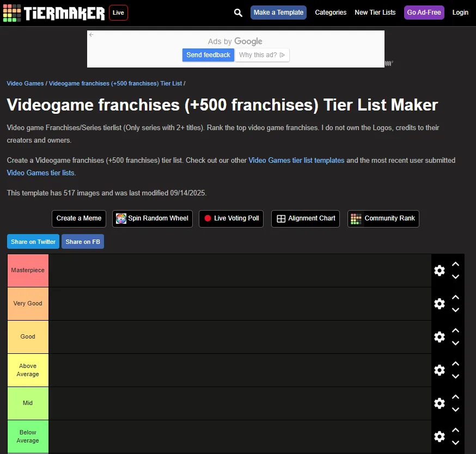Move Very Good tier up with chevron
The width and height of the screenshot is (476, 454).
pos(455,297)
